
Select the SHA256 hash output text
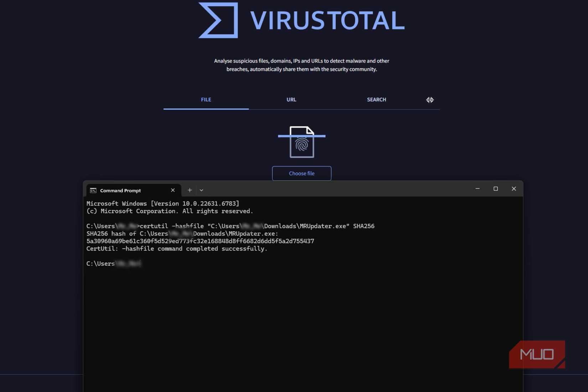200,241
